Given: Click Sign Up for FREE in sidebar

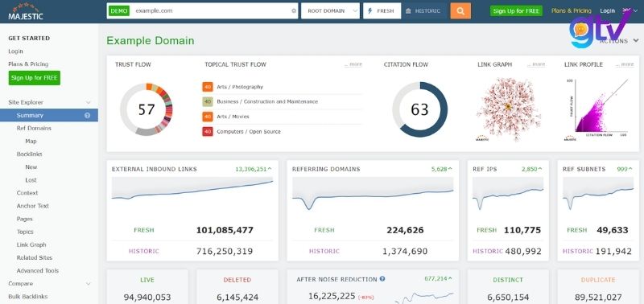Looking at the screenshot, I should pyautogui.click(x=35, y=78).
